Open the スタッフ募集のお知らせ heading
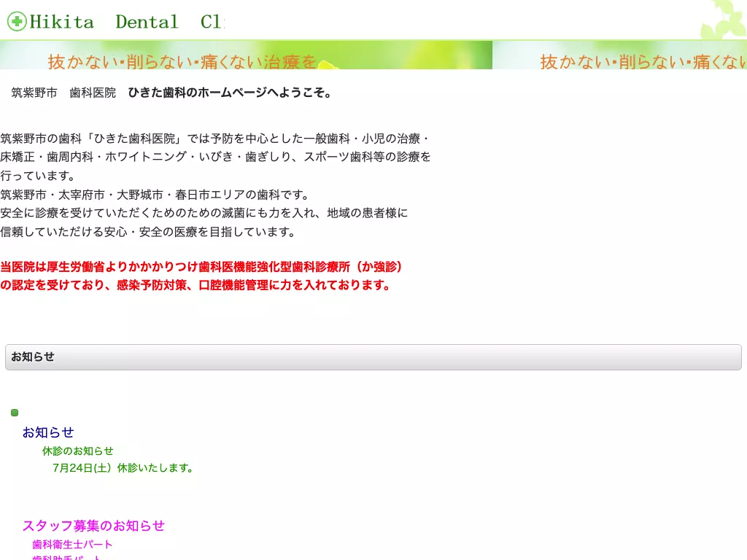 93,526
